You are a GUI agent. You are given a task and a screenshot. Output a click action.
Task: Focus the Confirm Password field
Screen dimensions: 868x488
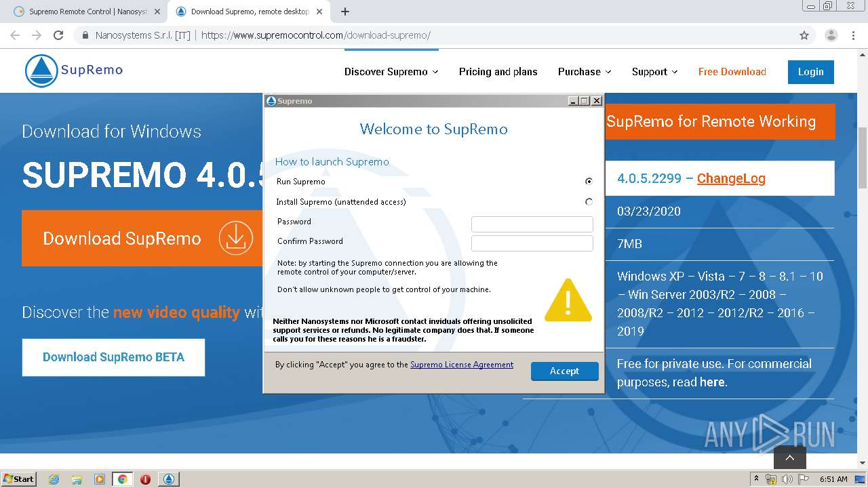tap(532, 243)
